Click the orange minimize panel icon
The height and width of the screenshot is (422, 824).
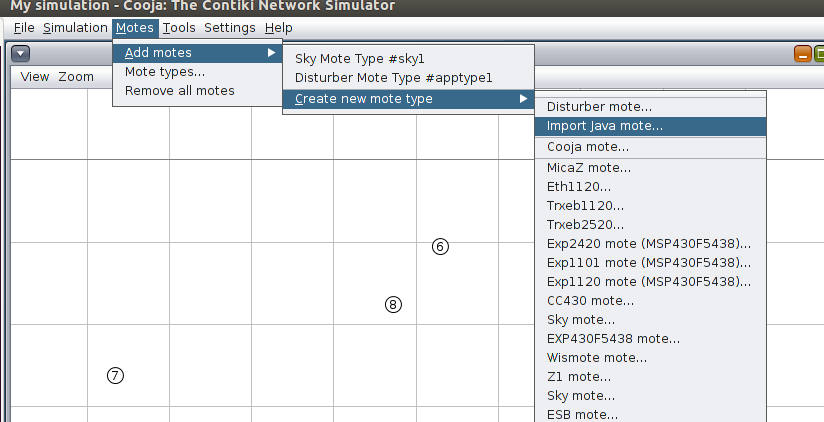802,54
